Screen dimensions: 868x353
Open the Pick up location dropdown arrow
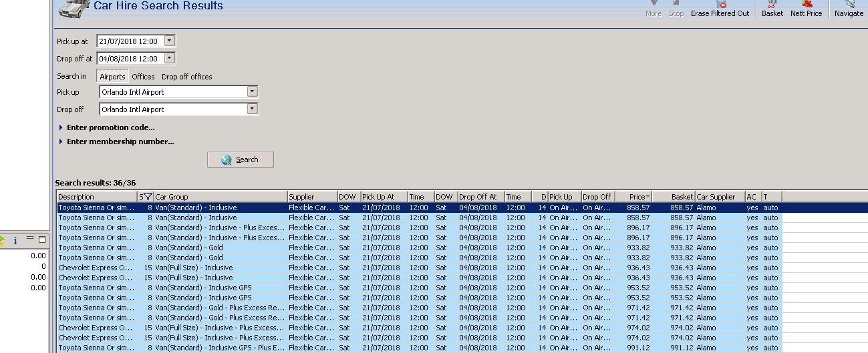coord(252,91)
